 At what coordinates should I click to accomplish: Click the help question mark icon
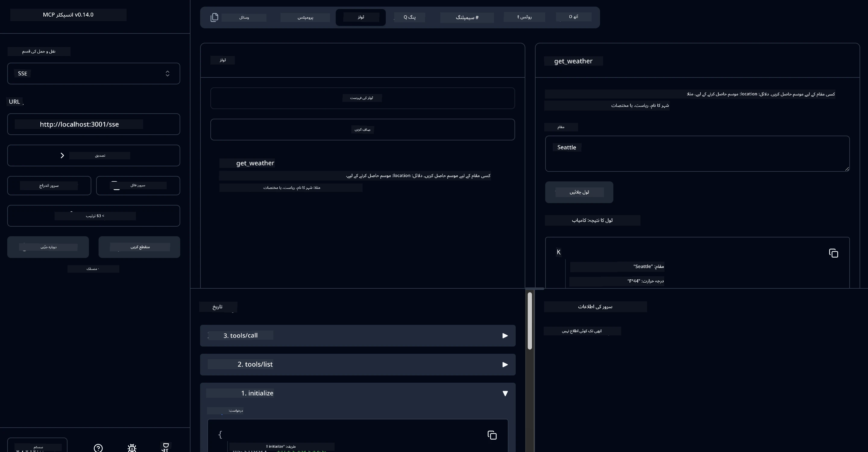(98, 448)
